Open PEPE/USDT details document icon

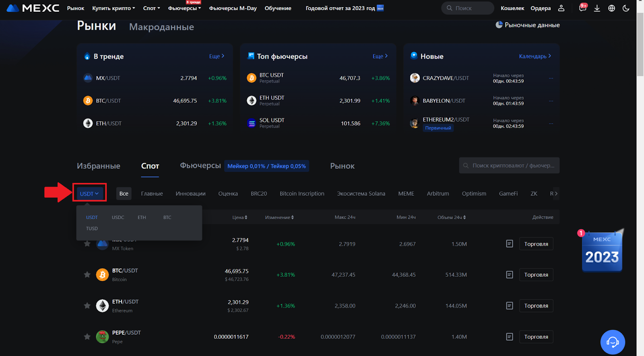[510, 337]
